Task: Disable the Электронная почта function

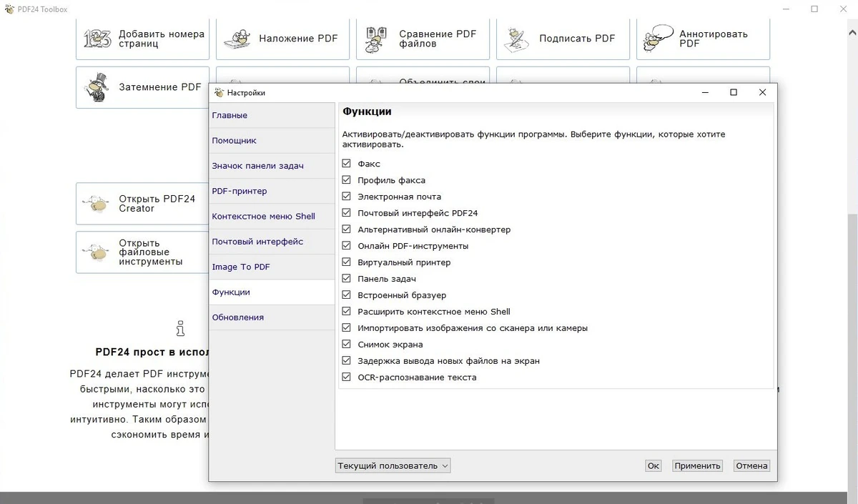Action: [x=347, y=197]
